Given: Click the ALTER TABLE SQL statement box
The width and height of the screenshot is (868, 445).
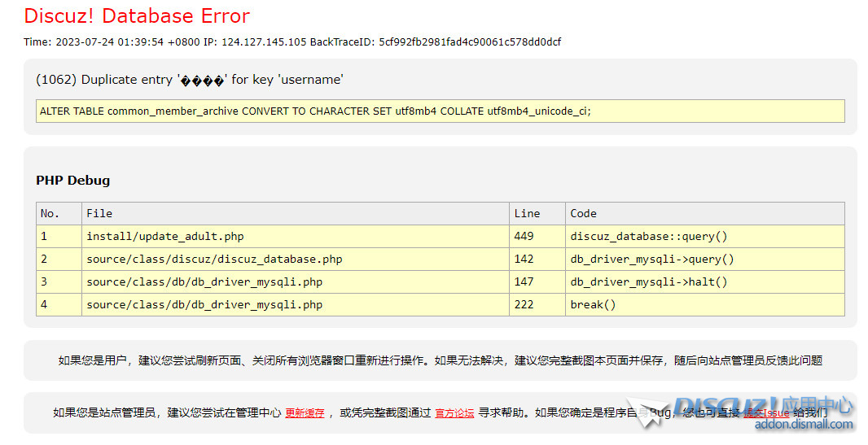Looking at the screenshot, I should 440,111.
